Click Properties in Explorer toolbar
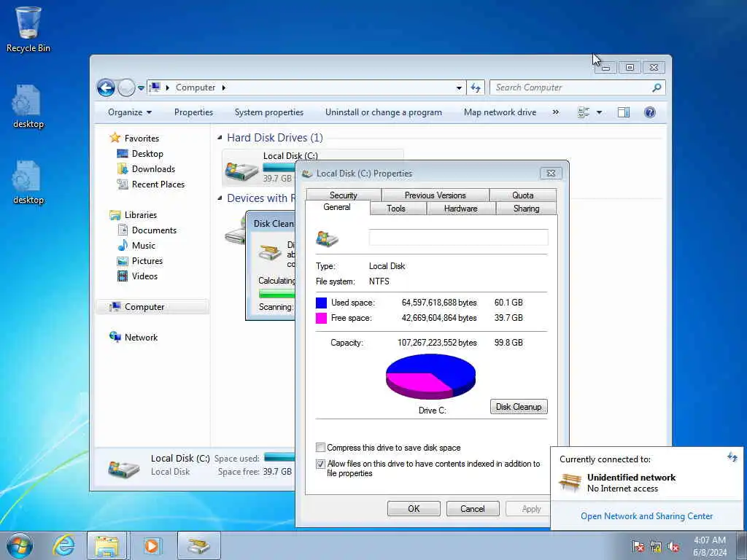This screenshot has height=560, width=747. 193,112
